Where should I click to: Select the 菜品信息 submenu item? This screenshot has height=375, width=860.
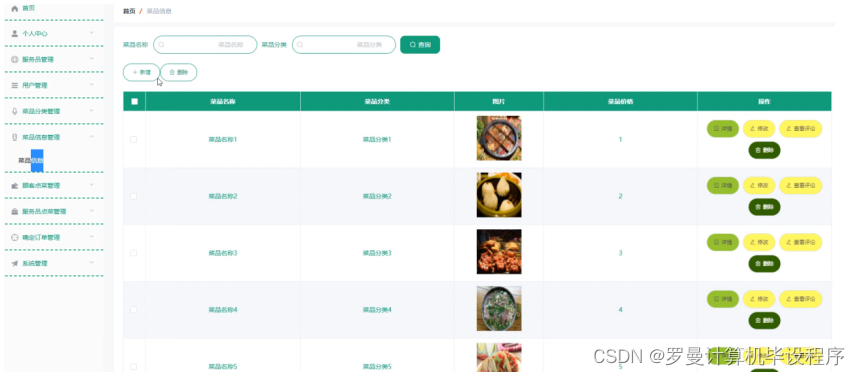(31, 161)
